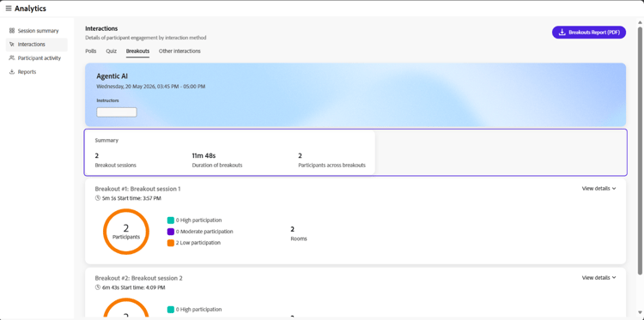
Task: Open Participant activity in the sidebar
Action: tap(37, 58)
